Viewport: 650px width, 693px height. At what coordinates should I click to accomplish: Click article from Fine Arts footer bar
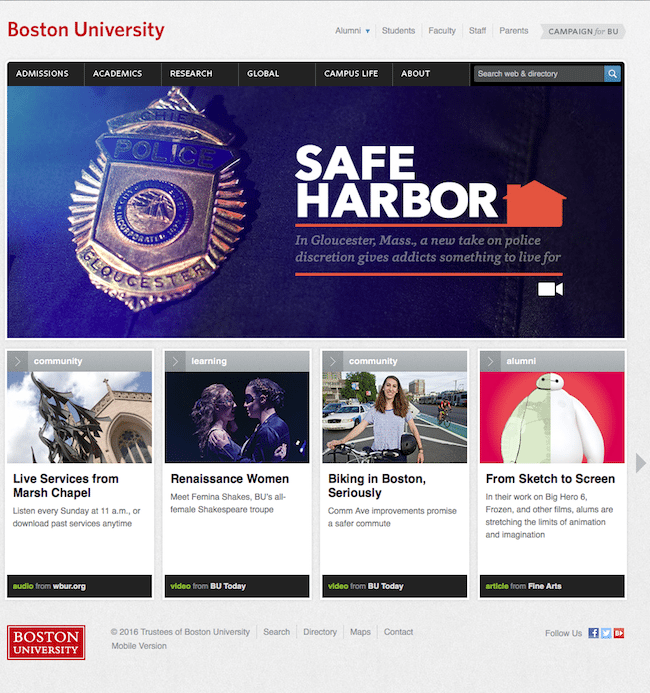(x=552, y=586)
